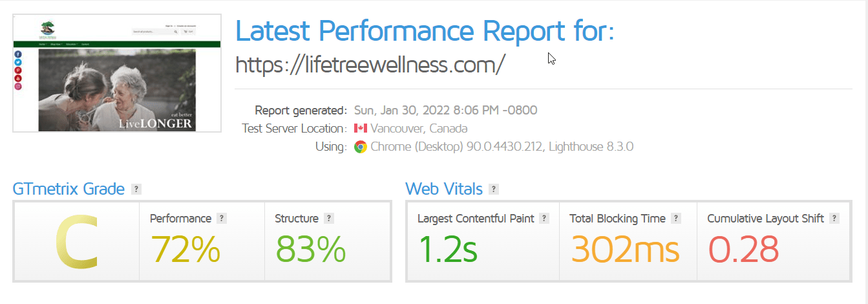
Task: Click the GTmetrix Grade heading
Action: [69, 190]
